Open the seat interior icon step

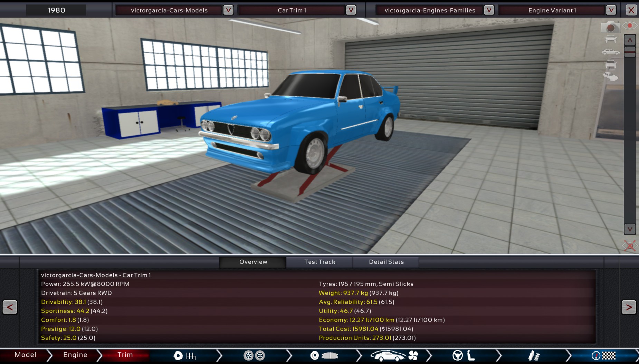pyautogui.click(x=471, y=355)
